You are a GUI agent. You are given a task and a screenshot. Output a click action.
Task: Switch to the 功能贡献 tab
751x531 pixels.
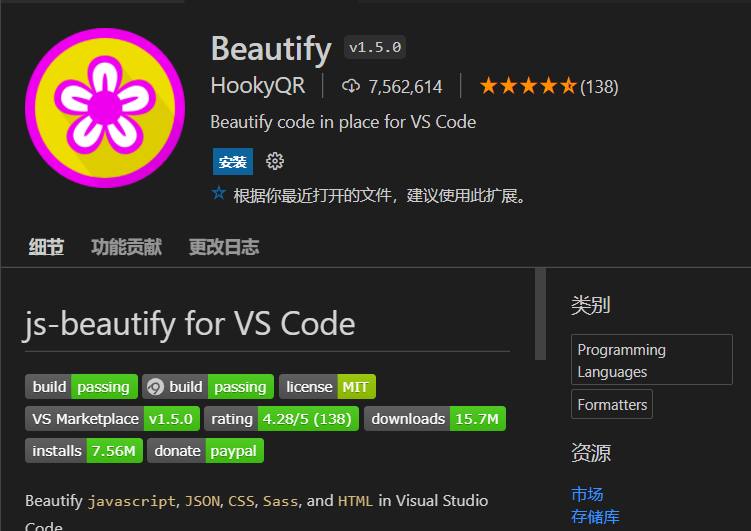click(126, 247)
